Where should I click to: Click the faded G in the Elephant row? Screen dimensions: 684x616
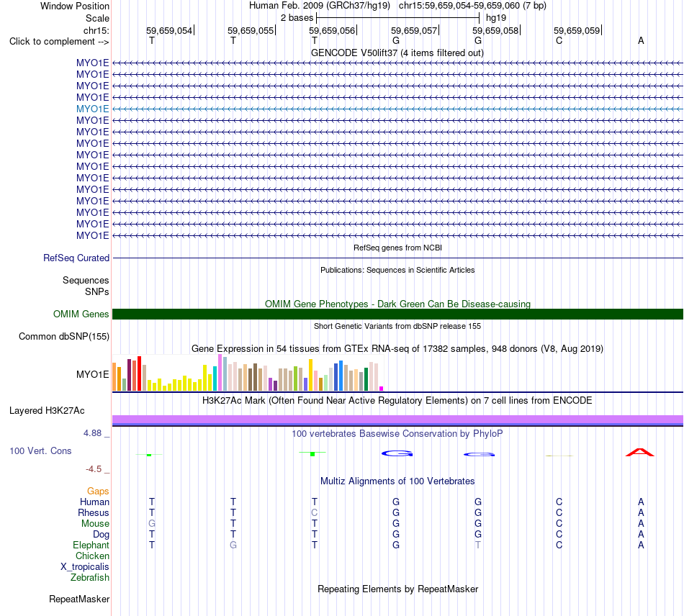click(233, 545)
